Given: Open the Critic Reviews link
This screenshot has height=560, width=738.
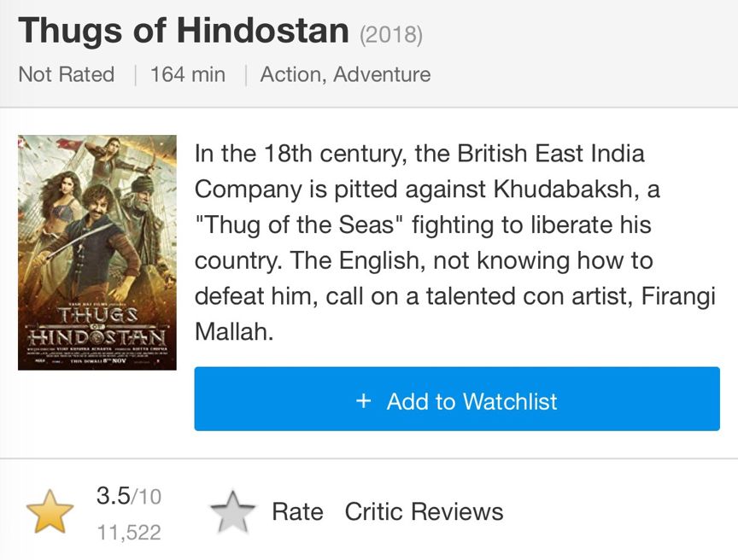Looking at the screenshot, I should click(x=424, y=512).
